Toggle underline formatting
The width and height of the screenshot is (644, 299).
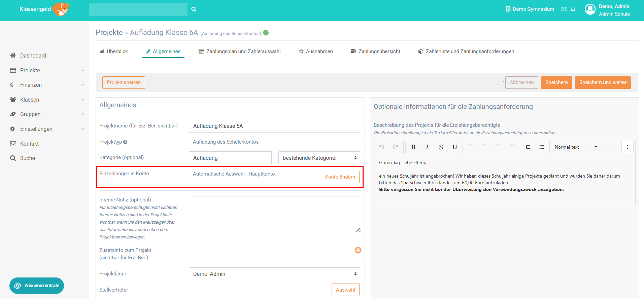[x=455, y=147]
